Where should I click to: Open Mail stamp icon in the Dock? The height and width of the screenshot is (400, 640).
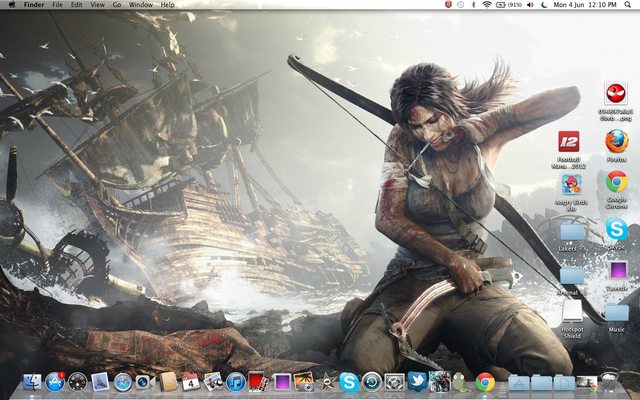100,382
